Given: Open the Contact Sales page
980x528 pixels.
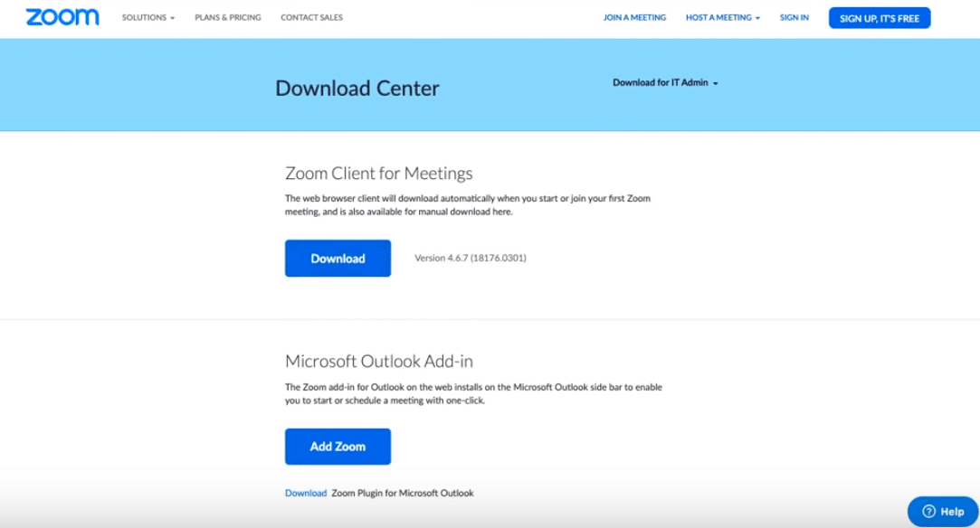Looking at the screenshot, I should pyautogui.click(x=311, y=18).
